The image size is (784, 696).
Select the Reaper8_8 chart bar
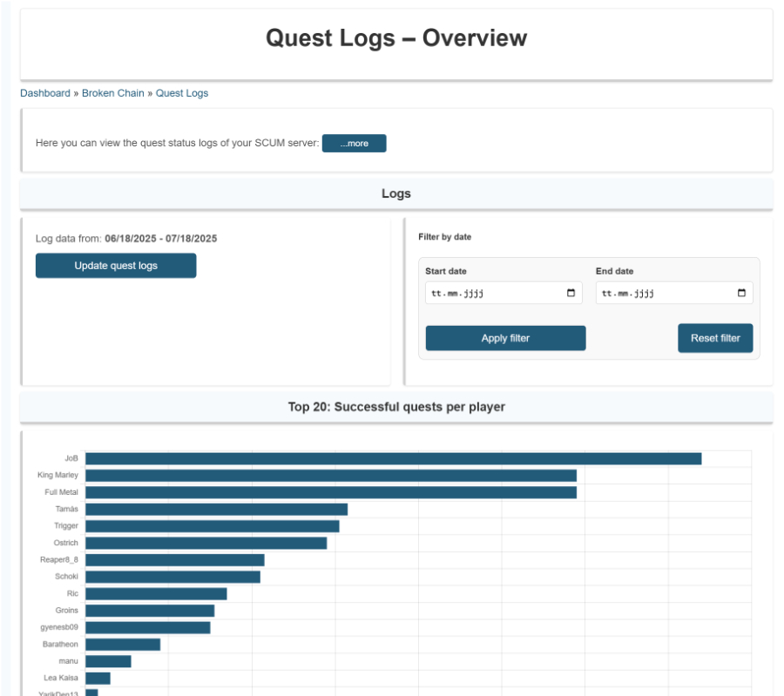point(174,560)
